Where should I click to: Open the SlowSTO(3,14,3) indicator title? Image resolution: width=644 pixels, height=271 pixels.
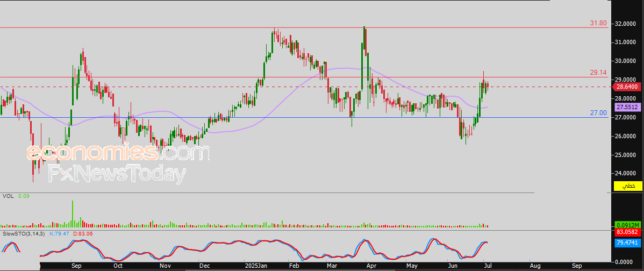coord(24,234)
